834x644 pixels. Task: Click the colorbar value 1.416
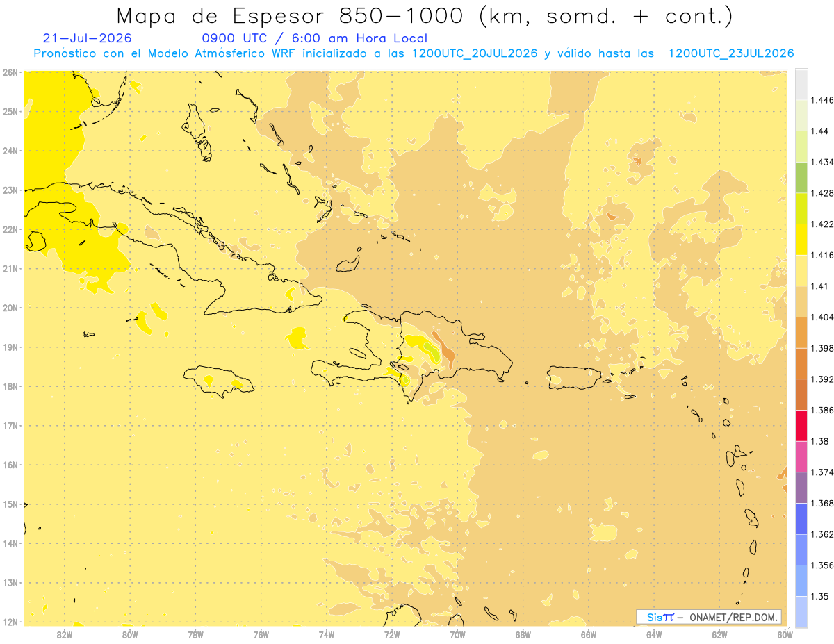click(x=822, y=255)
